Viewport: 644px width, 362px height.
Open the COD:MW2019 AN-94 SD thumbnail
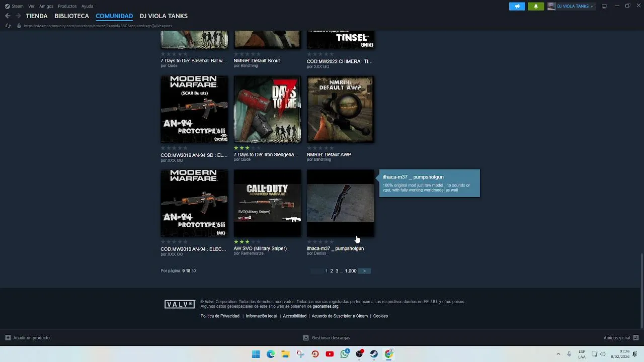coord(194,110)
